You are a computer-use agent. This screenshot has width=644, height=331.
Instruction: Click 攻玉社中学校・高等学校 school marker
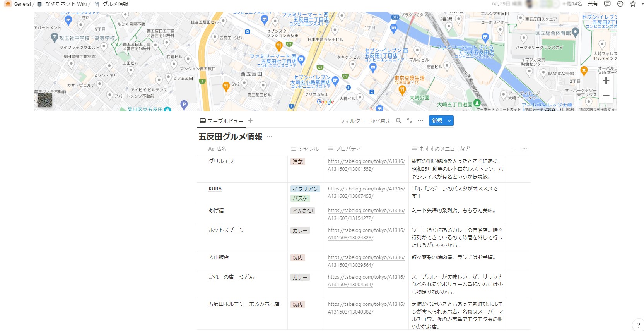coord(55,38)
